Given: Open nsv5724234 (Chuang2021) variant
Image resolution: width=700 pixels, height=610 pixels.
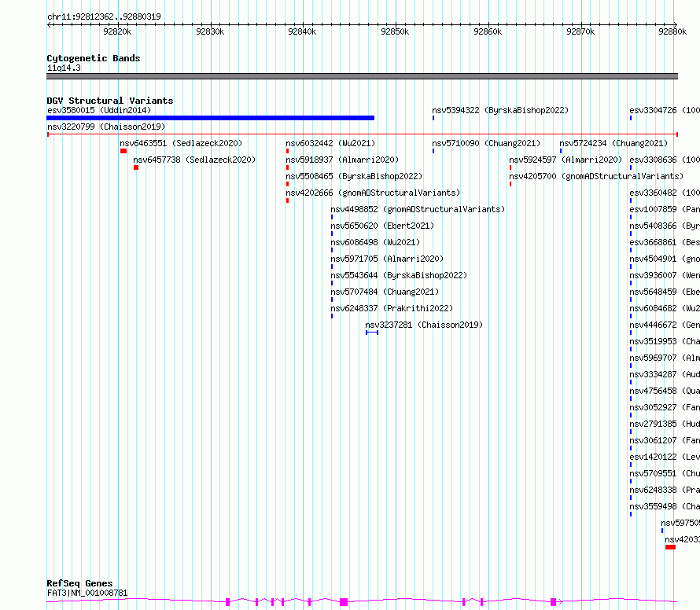Looking at the screenshot, I should [x=613, y=143].
